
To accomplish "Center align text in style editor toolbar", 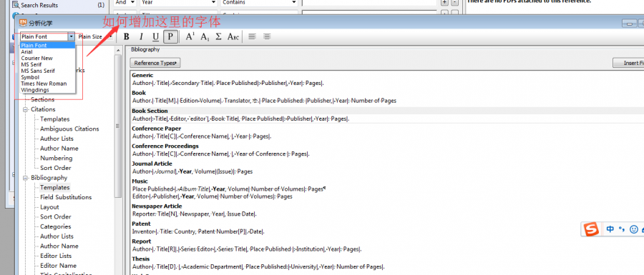I will (267, 37).
